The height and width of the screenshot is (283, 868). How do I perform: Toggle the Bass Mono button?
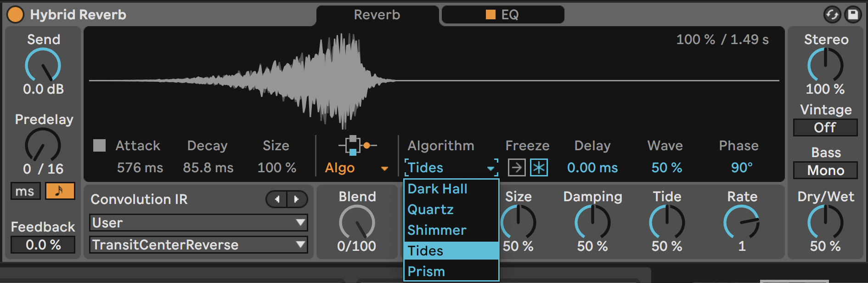[825, 170]
